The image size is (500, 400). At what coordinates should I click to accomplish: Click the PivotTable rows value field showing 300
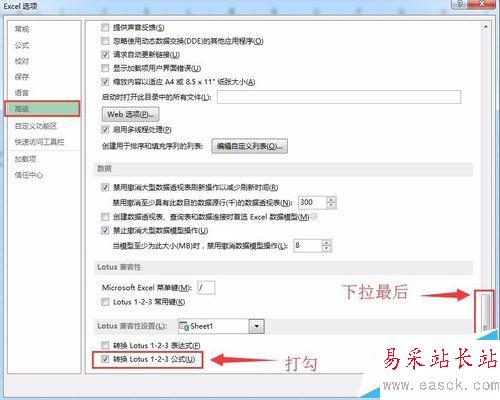coord(312,202)
